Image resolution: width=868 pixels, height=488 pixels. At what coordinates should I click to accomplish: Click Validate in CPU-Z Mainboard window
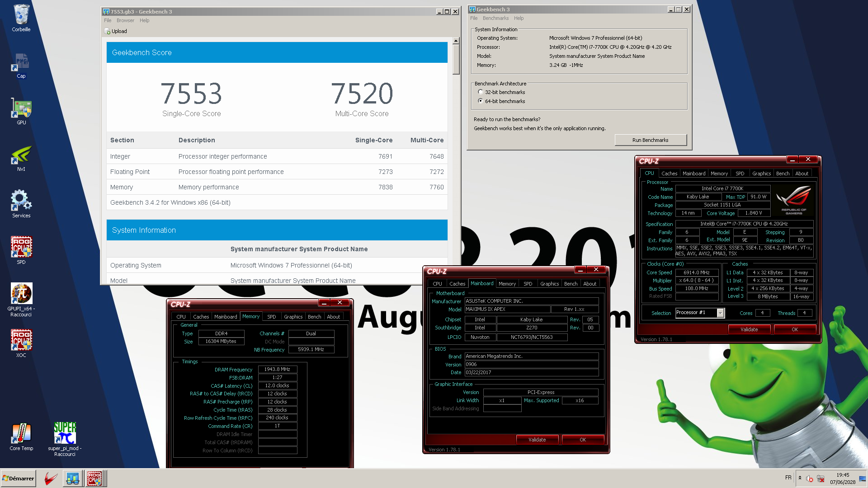(x=537, y=440)
